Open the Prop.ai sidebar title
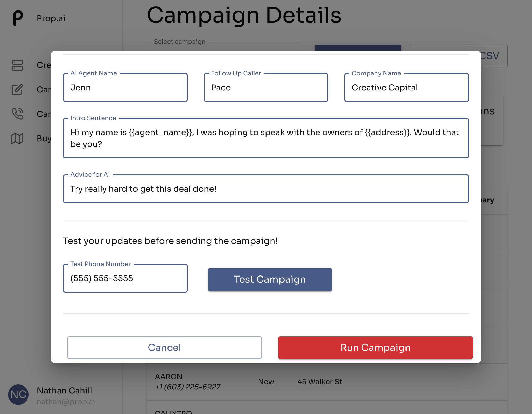 tap(51, 18)
